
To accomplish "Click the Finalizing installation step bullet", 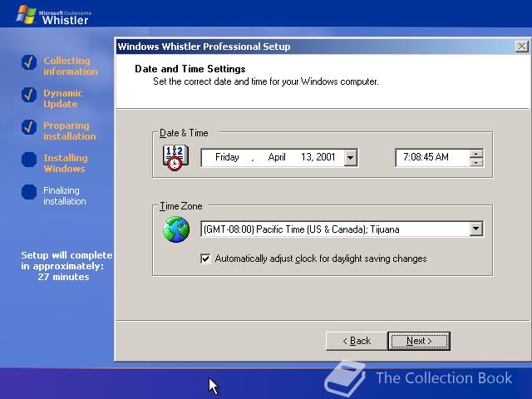I will [29, 192].
